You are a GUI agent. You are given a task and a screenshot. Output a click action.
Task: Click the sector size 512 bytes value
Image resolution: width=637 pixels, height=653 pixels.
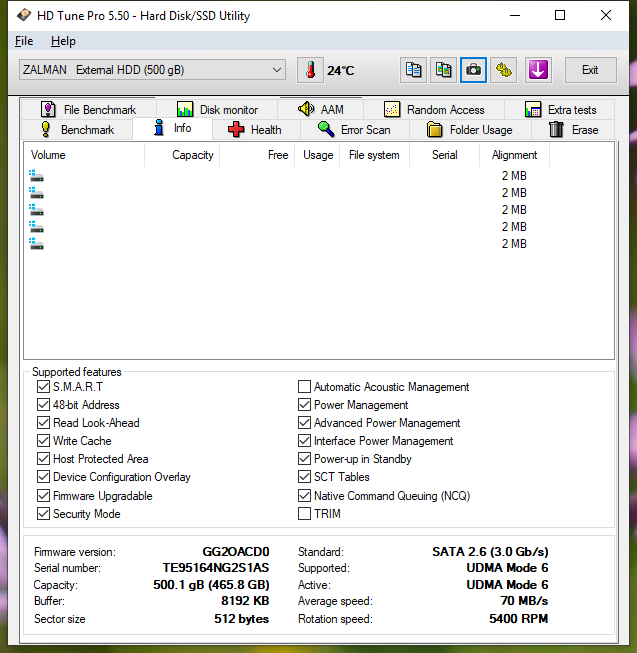tap(241, 619)
